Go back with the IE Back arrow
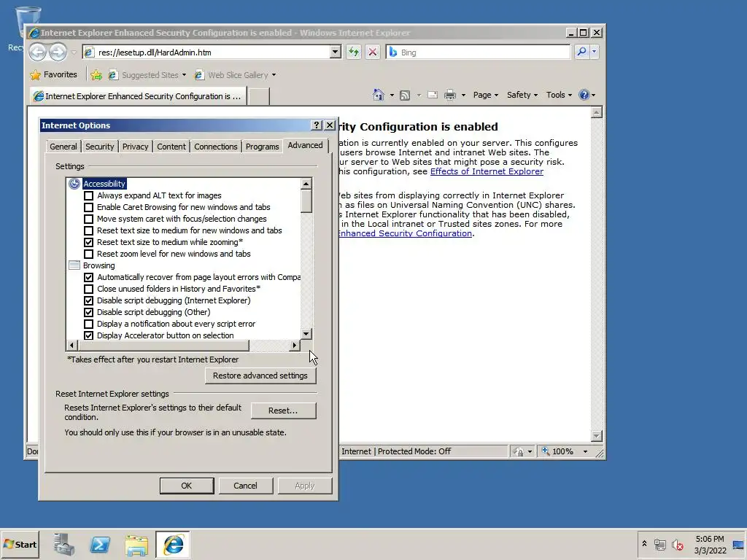The image size is (747, 560). 38,52
